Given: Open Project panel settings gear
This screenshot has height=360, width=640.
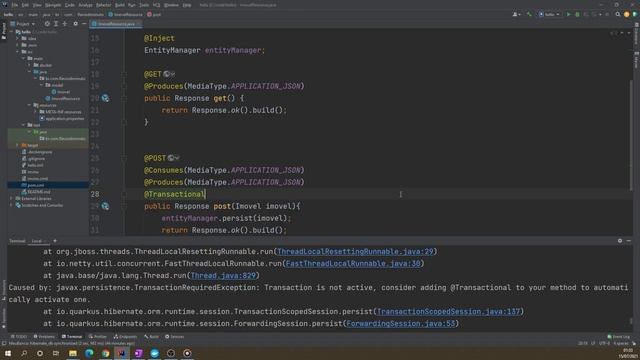Looking at the screenshot, I should point(75,24).
